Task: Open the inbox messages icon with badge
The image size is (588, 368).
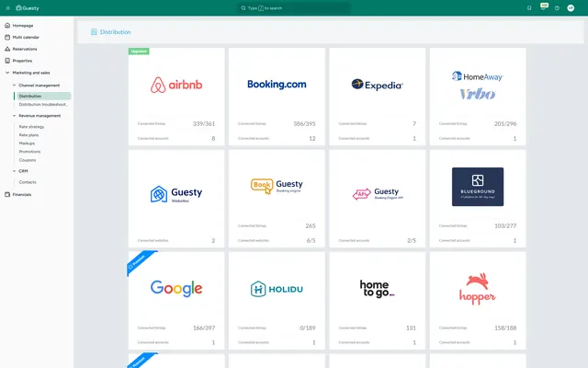Action: [x=543, y=7]
